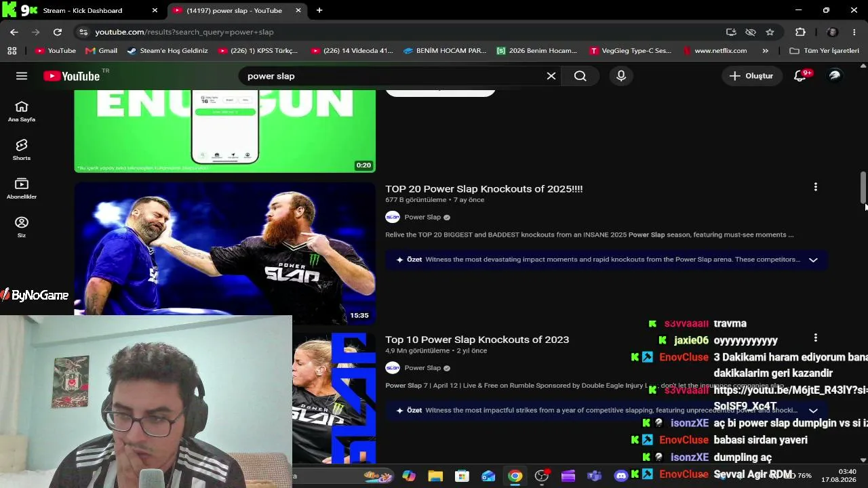Open the Chrome profile avatar
Image resolution: width=868 pixels, height=488 pixels.
point(833,32)
